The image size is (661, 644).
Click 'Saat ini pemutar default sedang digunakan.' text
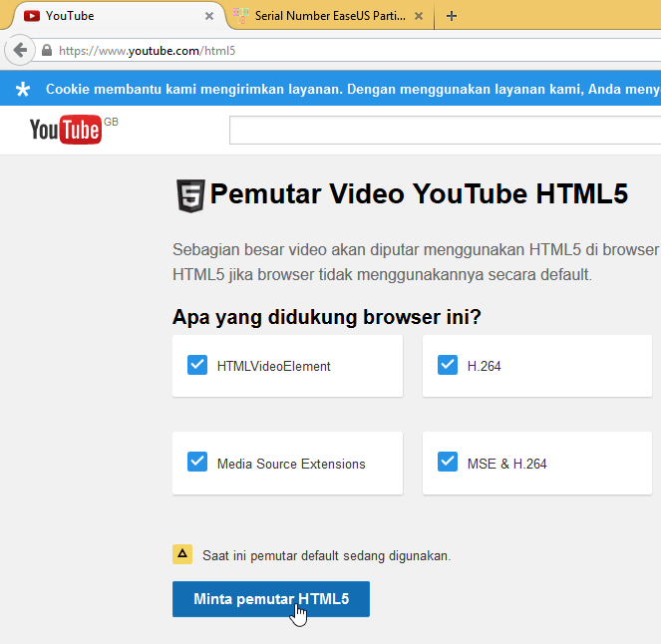pyautogui.click(x=327, y=555)
